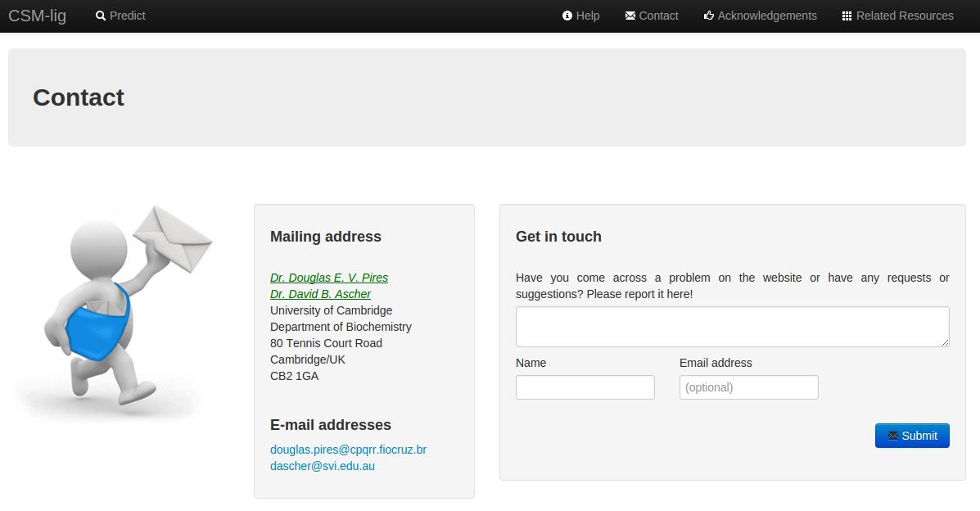Image resolution: width=980 pixels, height=511 pixels.
Task: Open the Predict menu item
Action: 120,16
